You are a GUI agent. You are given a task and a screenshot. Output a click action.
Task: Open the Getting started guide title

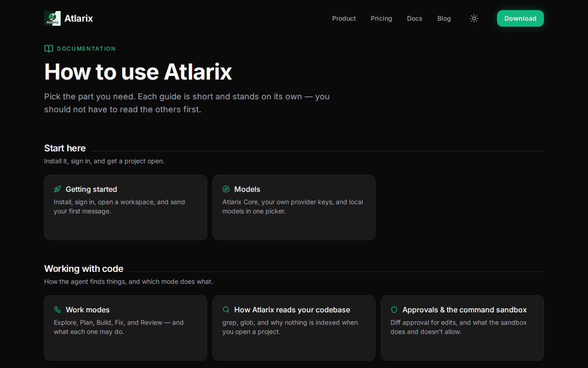click(91, 189)
